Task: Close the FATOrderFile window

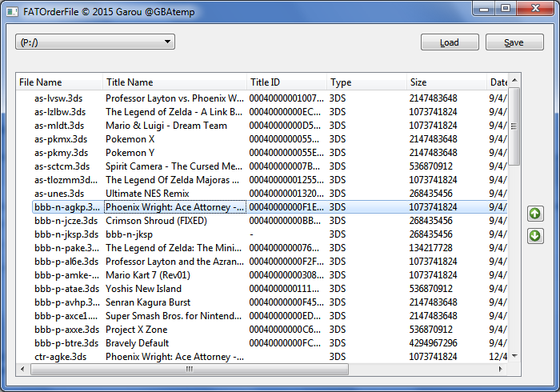Action: [535, 9]
